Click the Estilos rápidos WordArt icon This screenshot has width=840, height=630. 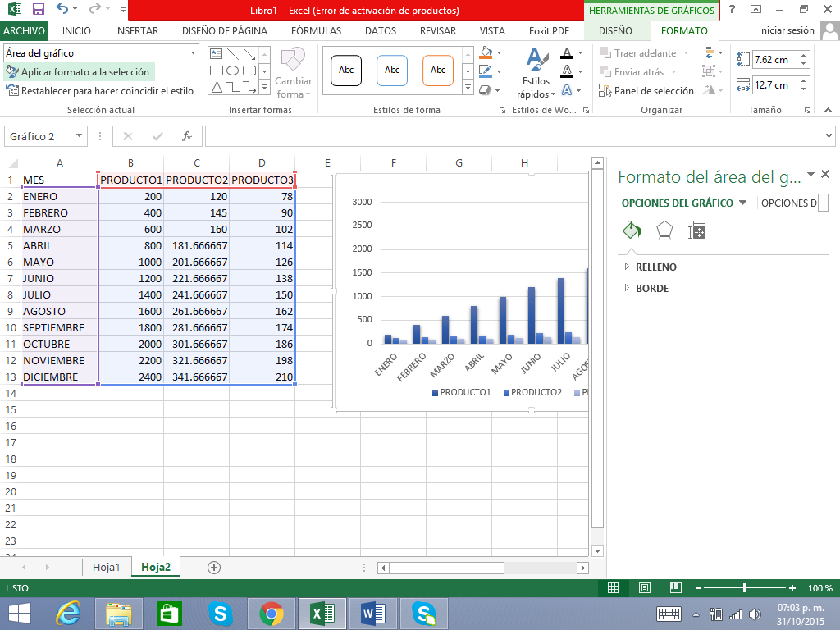coord(536,74)
